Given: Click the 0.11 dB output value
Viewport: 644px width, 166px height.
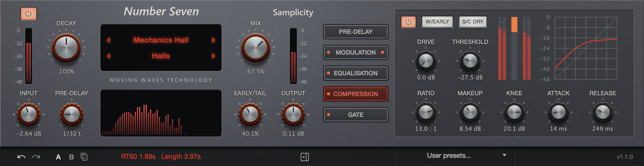Looking at the screenshot, I should pos(293,134).
